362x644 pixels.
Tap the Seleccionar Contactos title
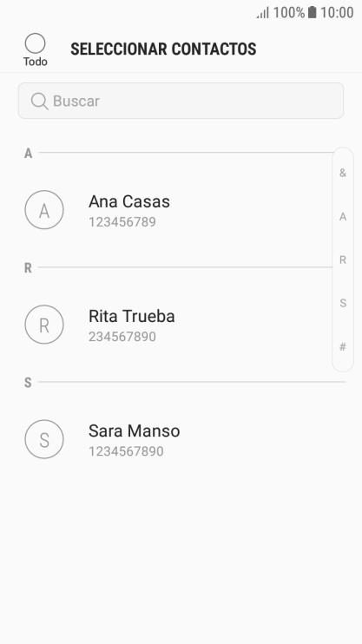click(163, 49)
